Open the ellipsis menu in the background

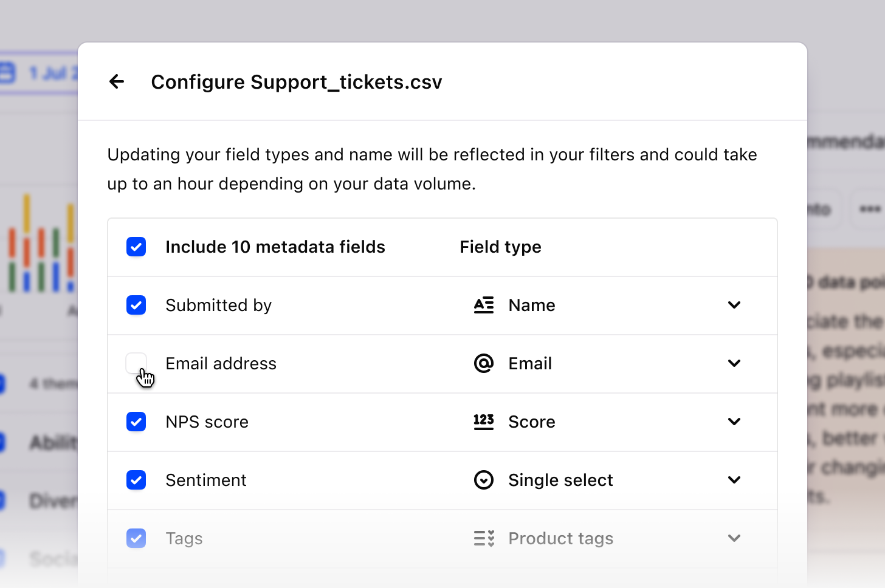[869, 209]
